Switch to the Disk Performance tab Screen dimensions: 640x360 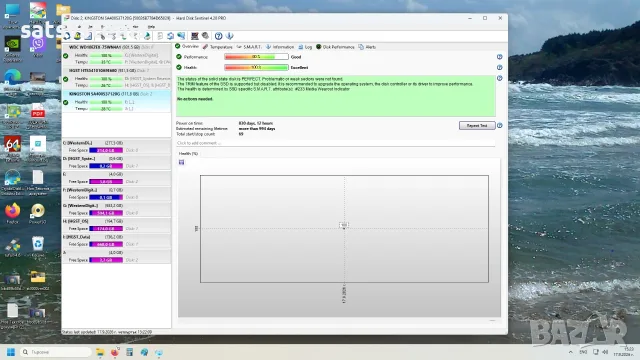coord(335,47)
